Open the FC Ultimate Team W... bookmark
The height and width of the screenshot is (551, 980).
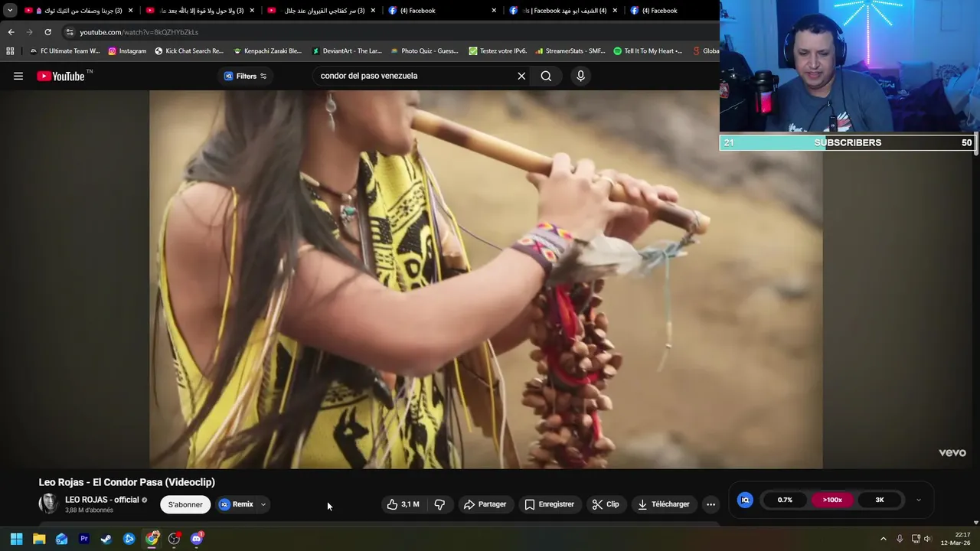coord(64,51)
